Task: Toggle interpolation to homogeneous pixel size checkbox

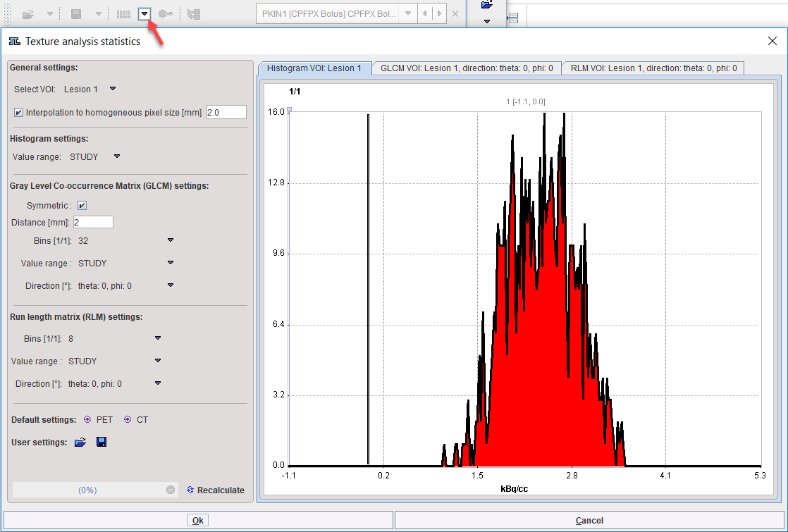Action: 18,113
